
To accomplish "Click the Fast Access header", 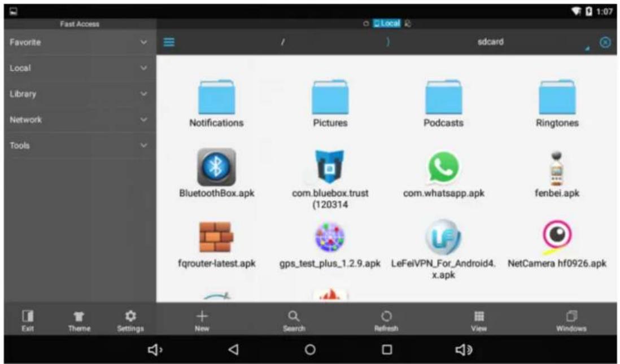I will [80, 24].
